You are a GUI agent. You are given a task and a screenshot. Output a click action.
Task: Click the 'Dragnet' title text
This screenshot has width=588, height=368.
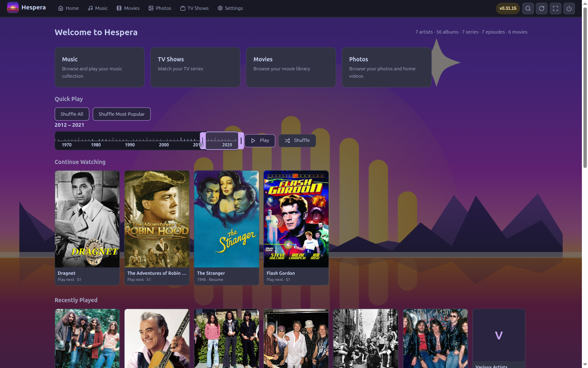coord(67,273)
